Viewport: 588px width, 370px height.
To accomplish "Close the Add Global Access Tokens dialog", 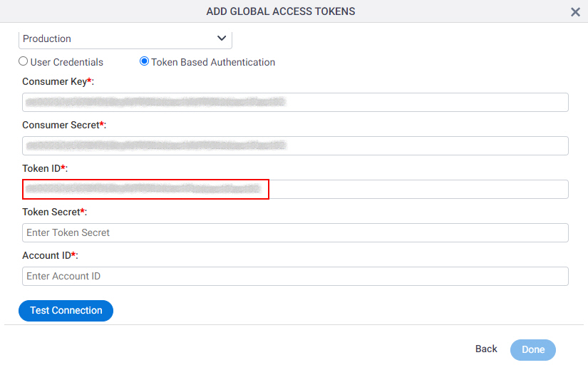I will pos(575,12).
